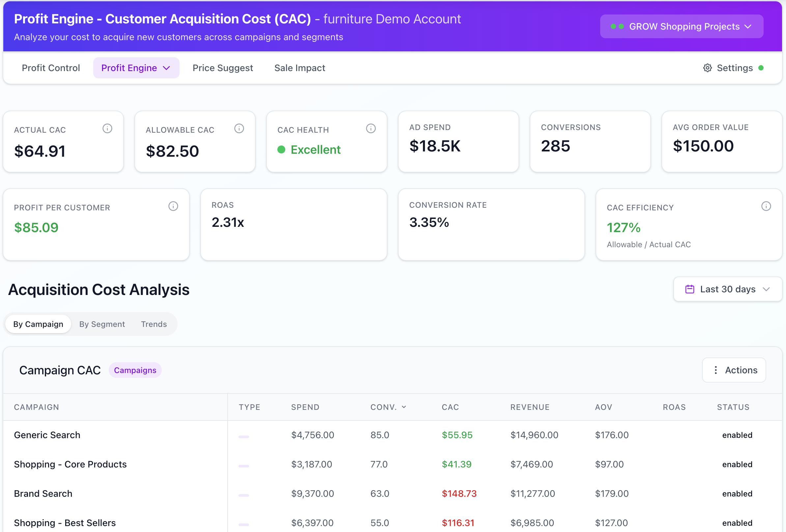Open the CONV. column sort dropdown
786x532 pixels.
(x=405, y=407)
